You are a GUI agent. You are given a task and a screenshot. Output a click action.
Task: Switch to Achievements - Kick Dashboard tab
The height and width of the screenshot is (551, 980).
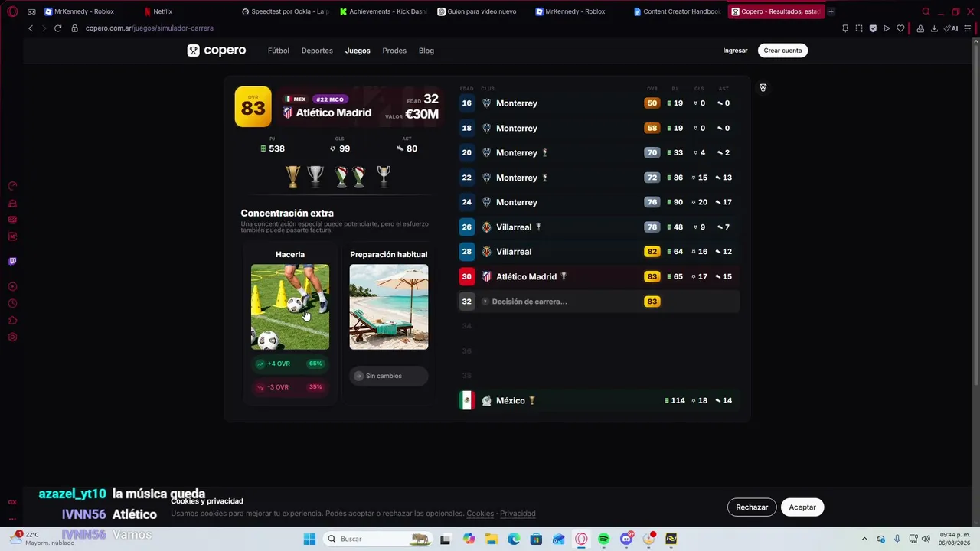[x=383, y=11]
